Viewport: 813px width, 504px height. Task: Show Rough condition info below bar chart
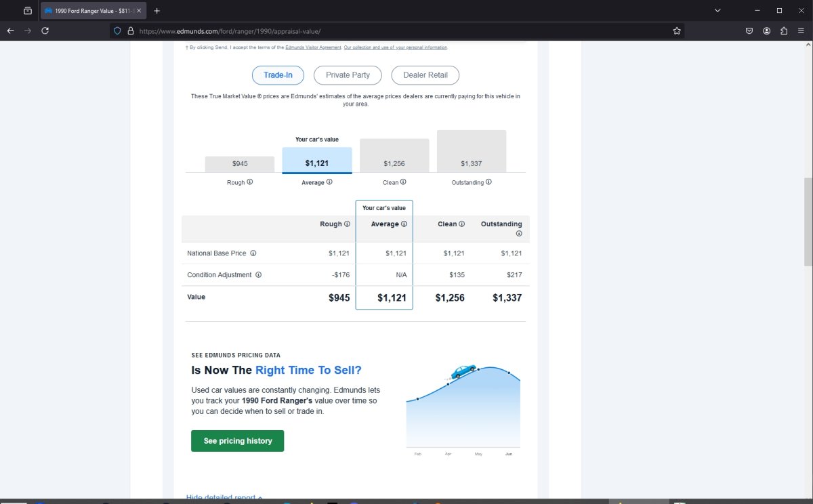(250, 182)
